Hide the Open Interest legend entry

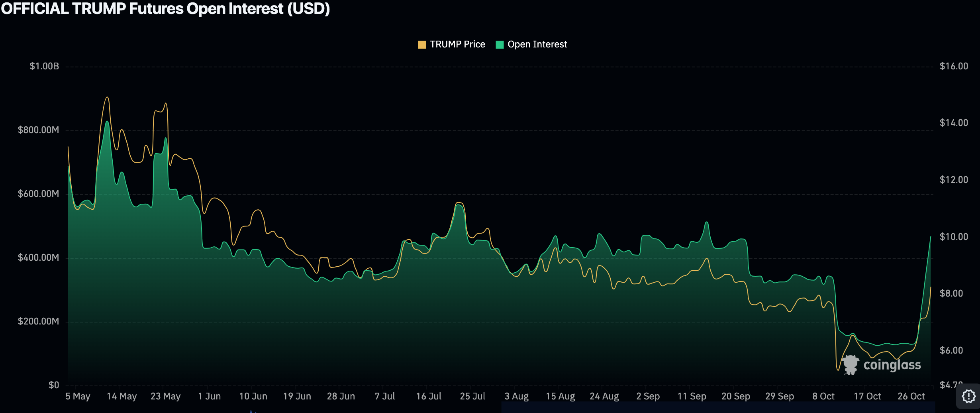click(537, 44)
